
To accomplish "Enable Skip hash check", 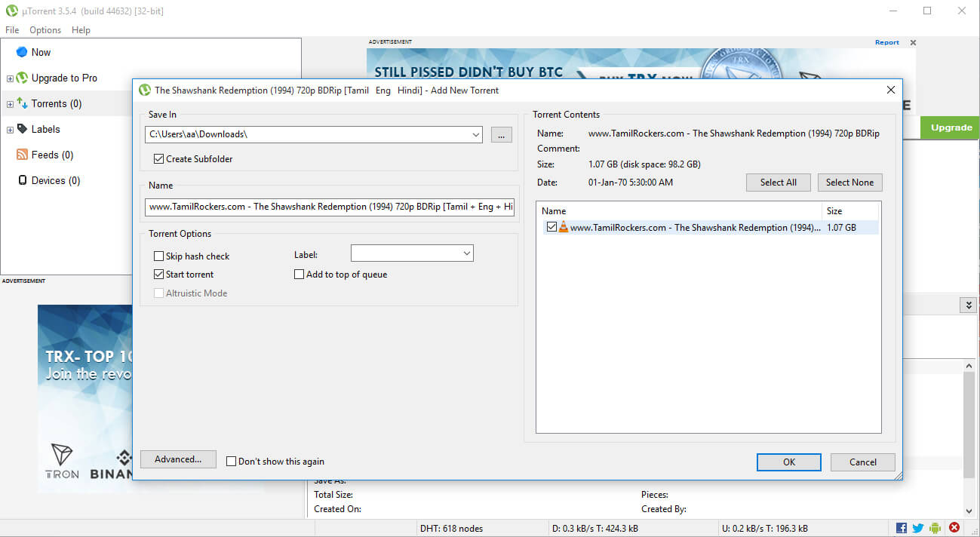I will tap(158, 256).
